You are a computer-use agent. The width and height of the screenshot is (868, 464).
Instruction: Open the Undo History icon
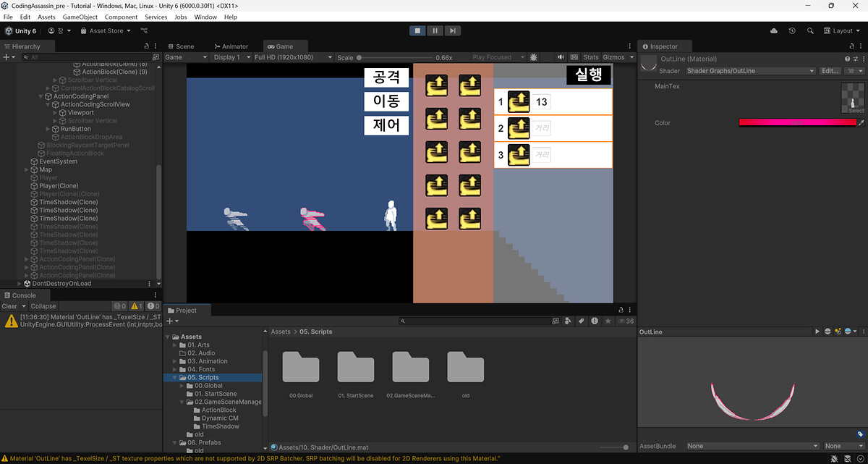tap(793, 31)
